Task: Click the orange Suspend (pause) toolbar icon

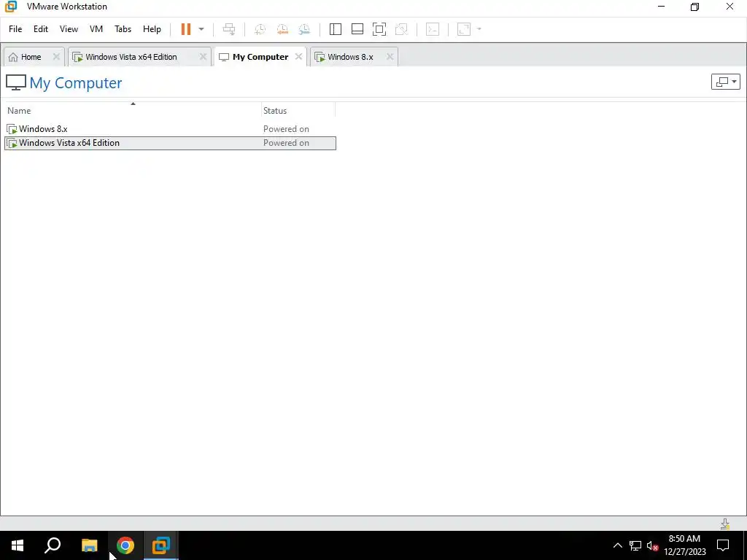Action: coord(186,29)
